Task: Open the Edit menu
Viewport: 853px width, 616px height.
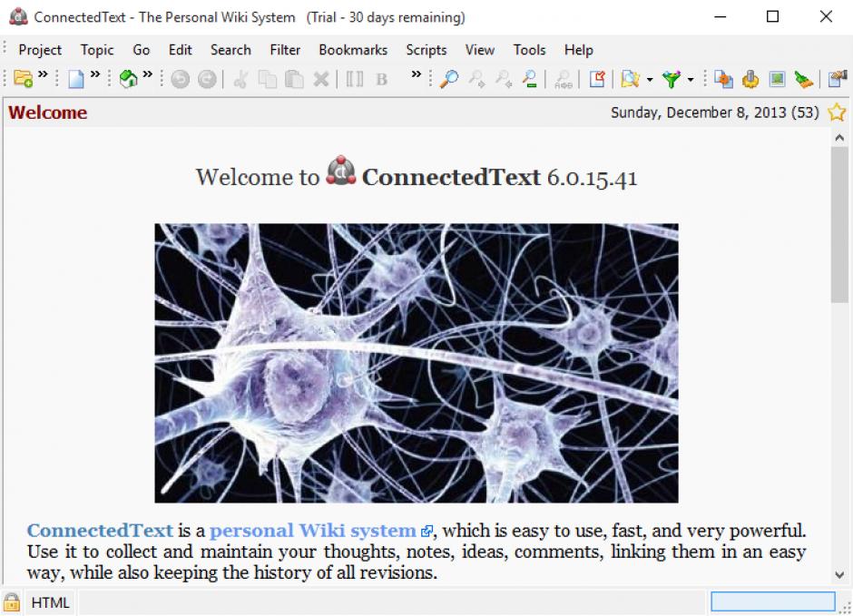Action: [x=180, y=50]
